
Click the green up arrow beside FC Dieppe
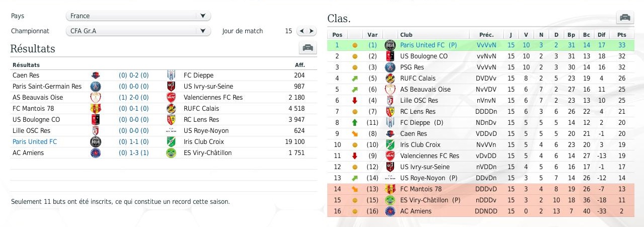click(355, 123)
